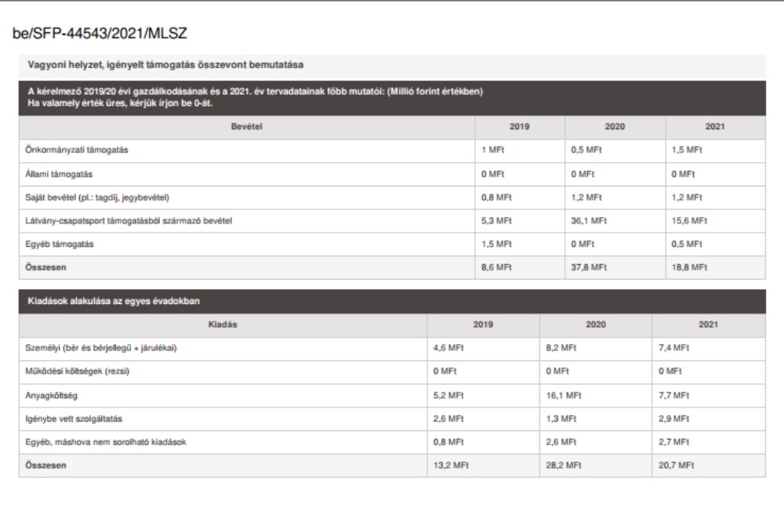Screen dimensions: 784x532
Task: Click the document ID be/SFP-44543/2021/MLSZ
Action: click(x=100, y=34)
